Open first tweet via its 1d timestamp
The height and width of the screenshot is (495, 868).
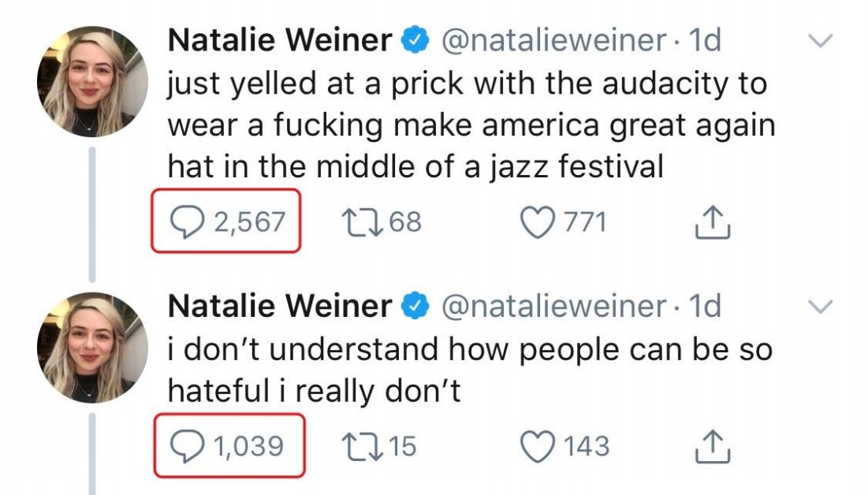pyautogui.click(x=705, y=41)
